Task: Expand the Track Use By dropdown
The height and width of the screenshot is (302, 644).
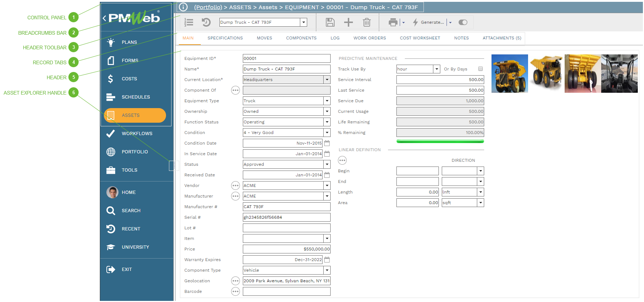Action: click(436, 69)
